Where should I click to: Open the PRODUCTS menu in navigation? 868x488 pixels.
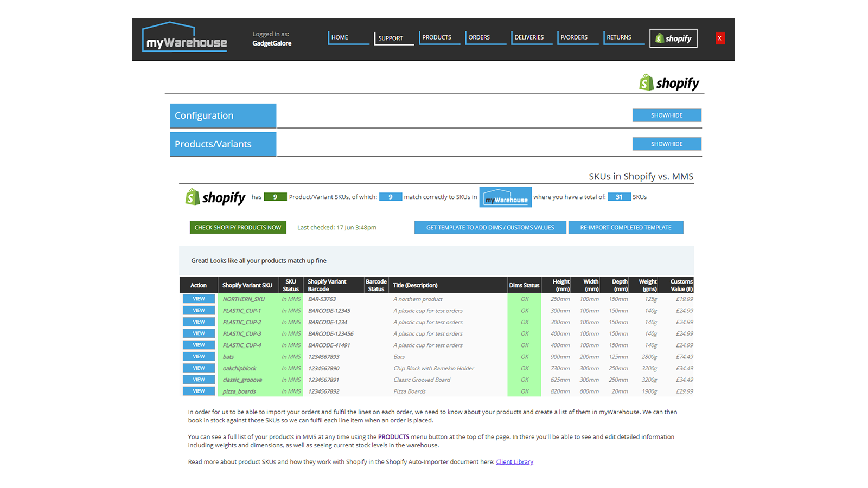click(x=439, y=37)
